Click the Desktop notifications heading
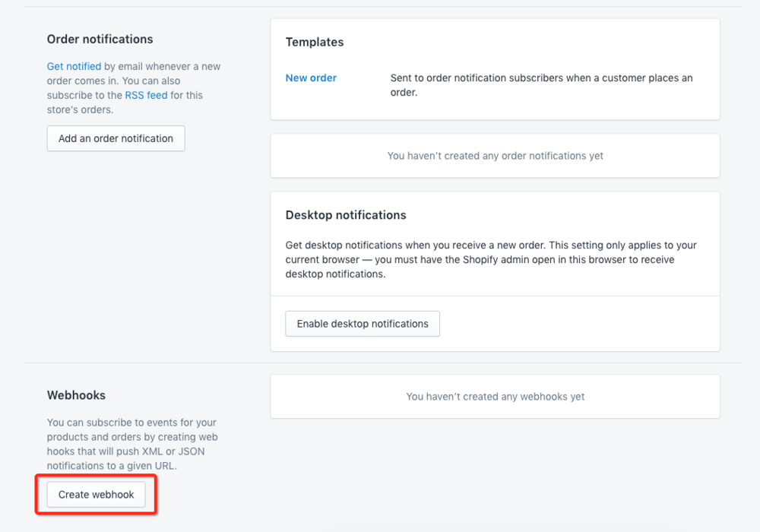This screenshot has width=760, height=532. pyautogui.click(x=346, y=215)
